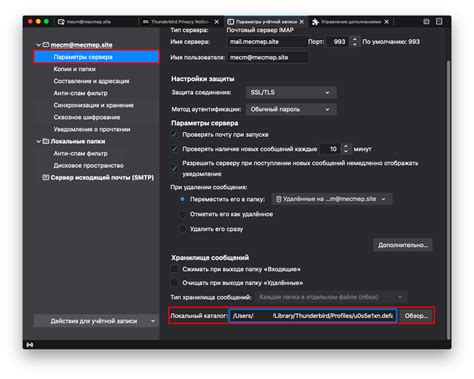Select Переместить его в папку radio button
The width and height of the screenshot is (474, 379).
point(182,199)
